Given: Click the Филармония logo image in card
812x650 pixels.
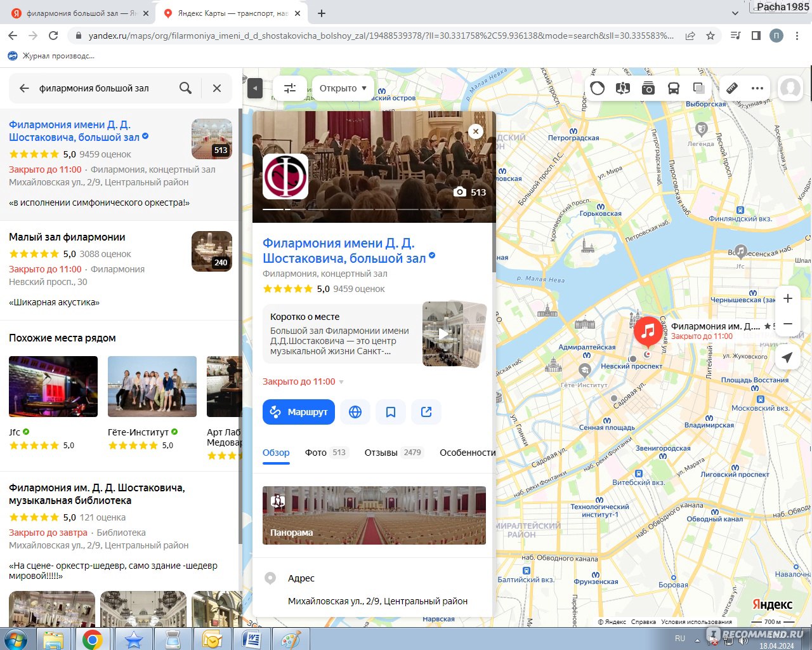Looking at the screenshot, I should (x=285, y=176).
